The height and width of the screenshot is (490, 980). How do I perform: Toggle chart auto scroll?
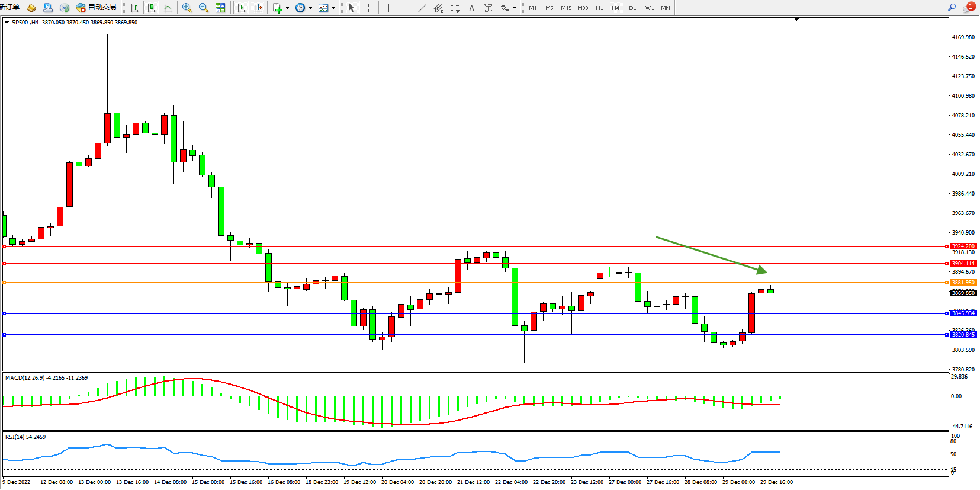[240, 8]
